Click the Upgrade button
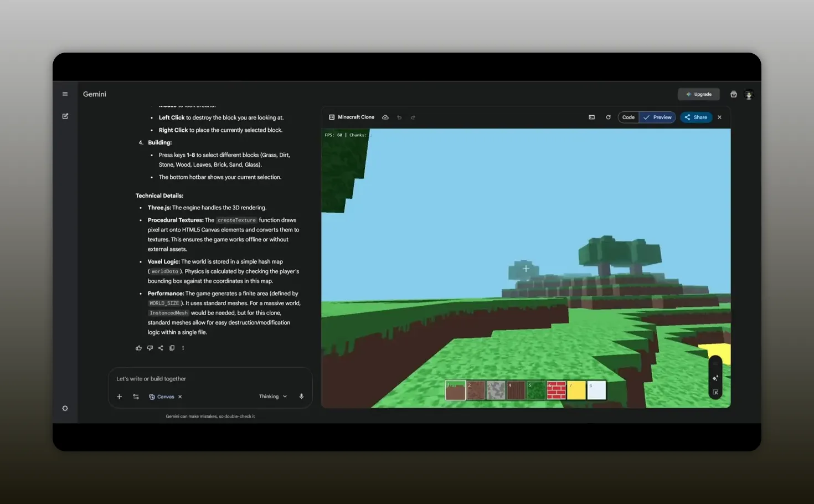The height and width of the screenshot is (504, 814). coord(698,94)
